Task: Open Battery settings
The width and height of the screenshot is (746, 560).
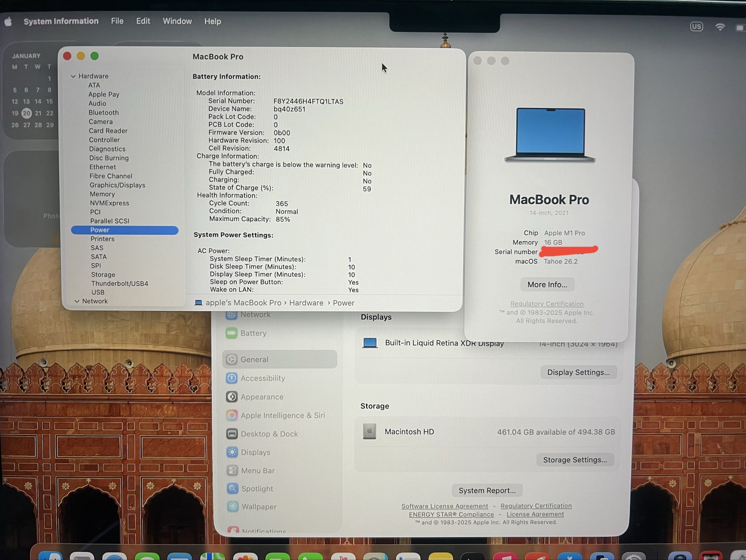Action: (x=254, y=333)
